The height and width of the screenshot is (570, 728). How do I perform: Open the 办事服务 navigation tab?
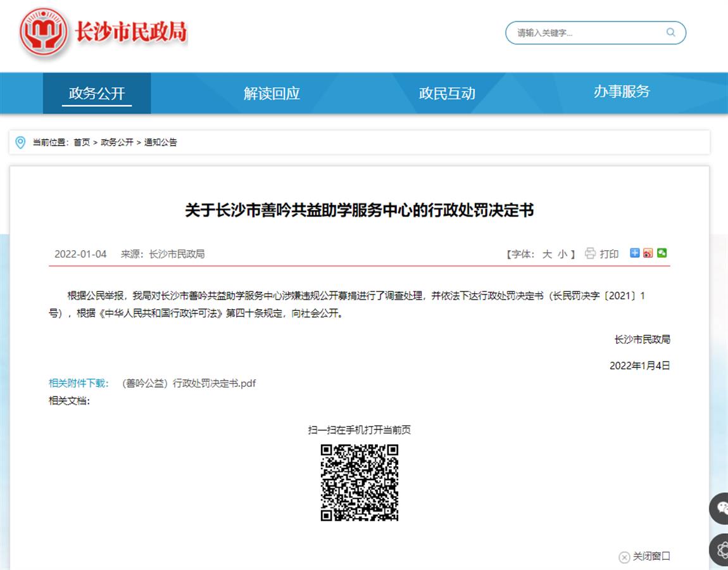(x=622, y=91)
